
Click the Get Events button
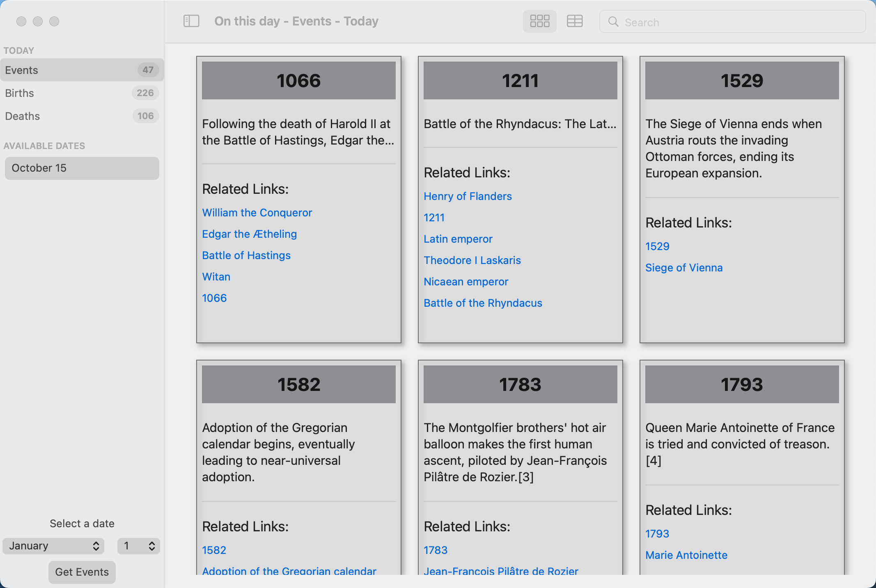pos(82,572)
